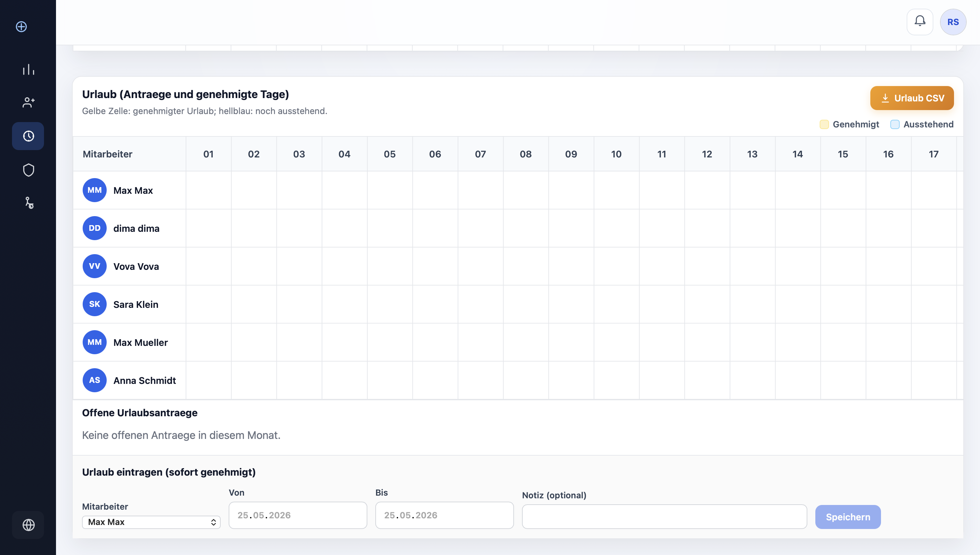Click the day 03 column header
The height and width of the screenshot is (555, 980).
[299, 154]
